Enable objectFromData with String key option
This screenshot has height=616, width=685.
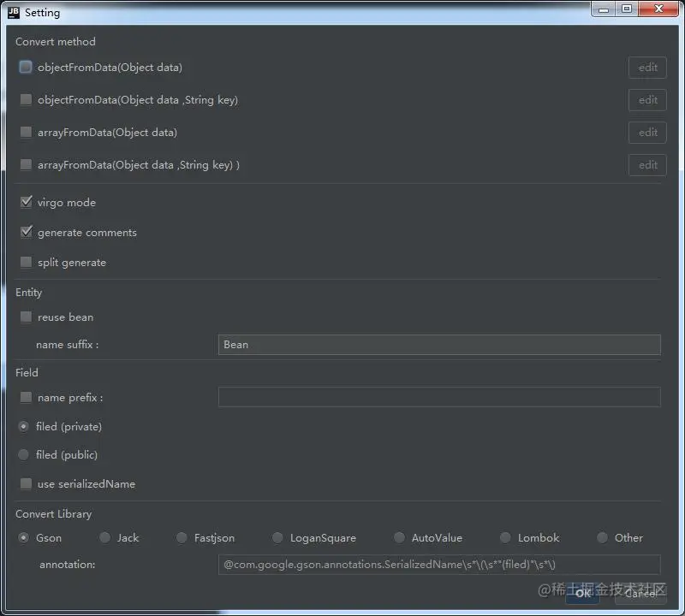(26, 99)
